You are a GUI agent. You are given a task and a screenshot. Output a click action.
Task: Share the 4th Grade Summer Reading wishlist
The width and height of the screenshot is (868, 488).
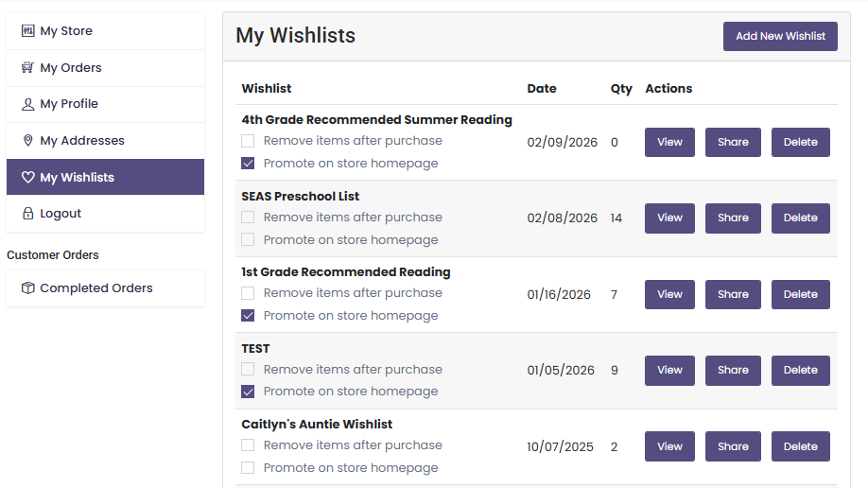[733, 142]
